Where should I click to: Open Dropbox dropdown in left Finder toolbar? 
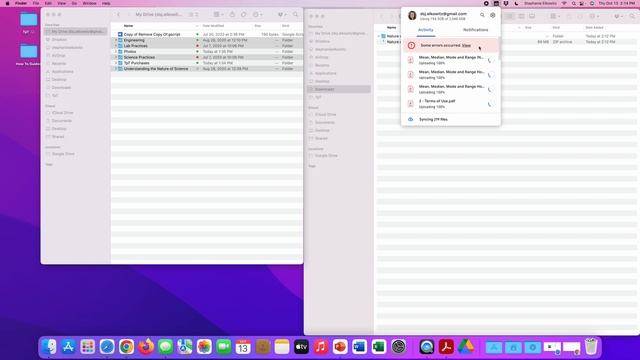click(x=282, y=14)
